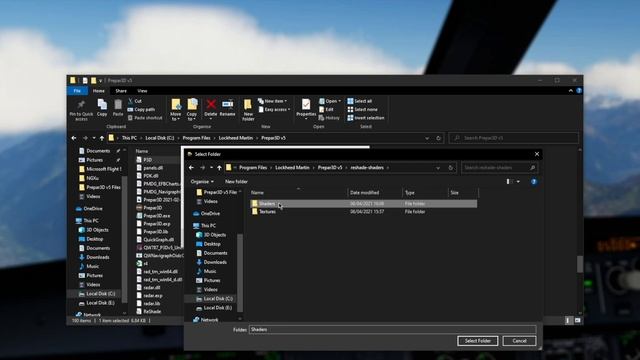640x360 pixels.
Task: Click Program Files in Explorer breadcrumb
Action: 196,138
